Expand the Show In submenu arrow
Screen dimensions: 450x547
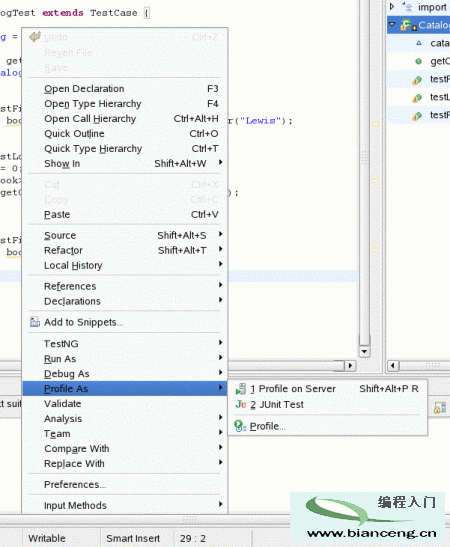(x=220, y=163)
